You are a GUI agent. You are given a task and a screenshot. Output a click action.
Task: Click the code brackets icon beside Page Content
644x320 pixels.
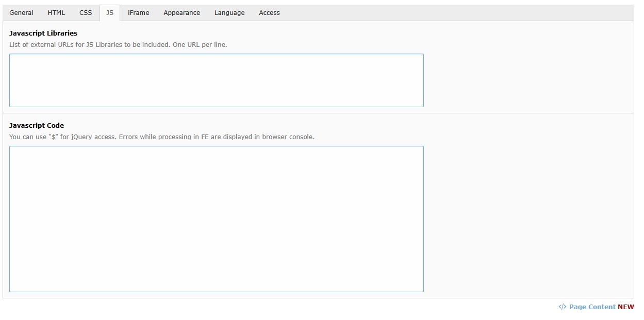562,307
